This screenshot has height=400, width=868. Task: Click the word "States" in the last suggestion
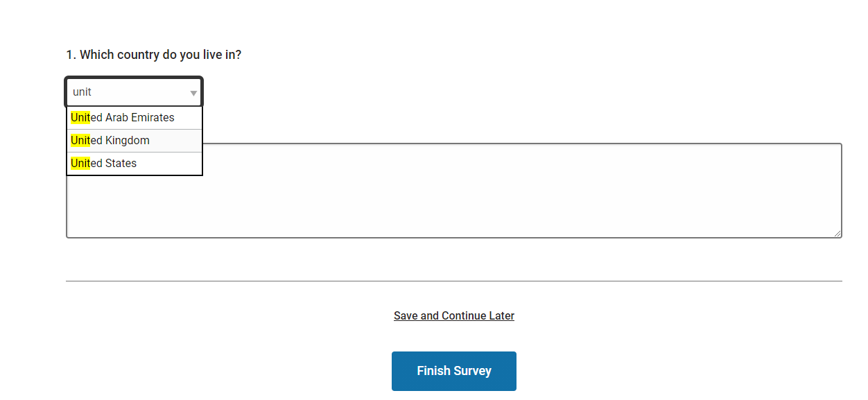click(x=121, y=164)
